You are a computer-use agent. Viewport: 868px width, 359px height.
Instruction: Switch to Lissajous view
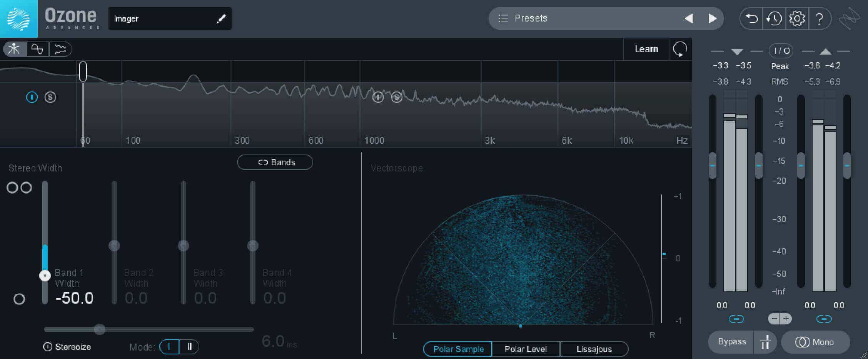(594, 349)
